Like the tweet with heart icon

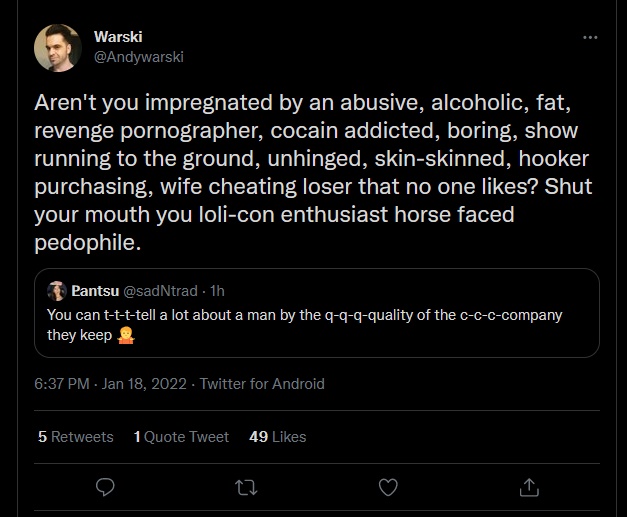388,487
